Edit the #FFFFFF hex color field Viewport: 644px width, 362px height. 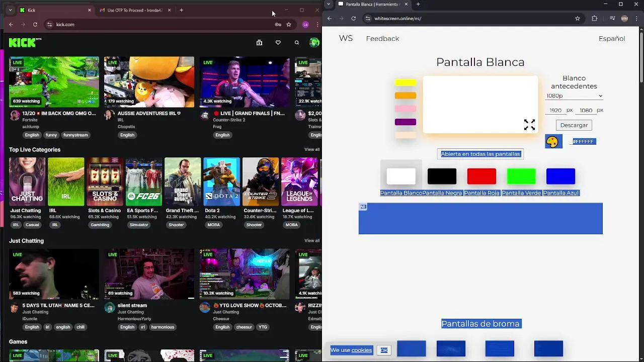point(583,142)
